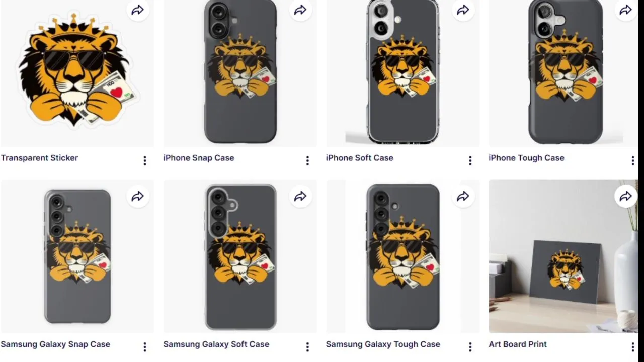The height and width of the screenshot is (362, 644).
Task: Open three-dot menu for Samsung Galaxy Snap Case
Action: (x=145, y=347)
